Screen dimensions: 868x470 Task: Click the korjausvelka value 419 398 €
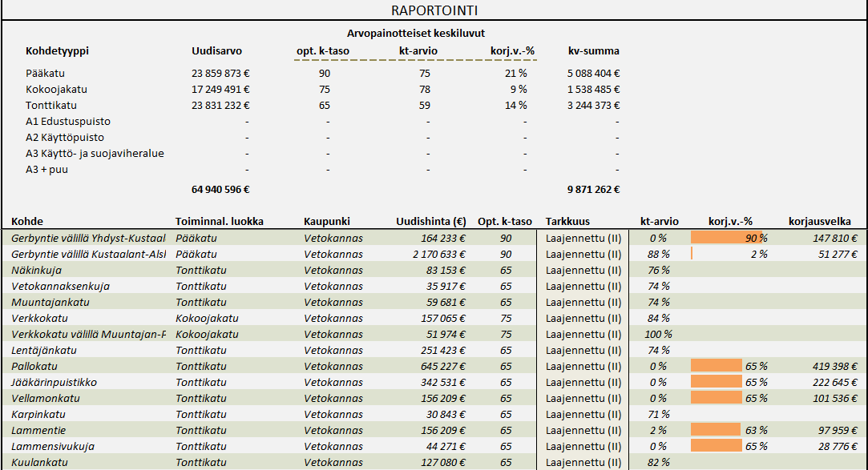coord(835,367)
